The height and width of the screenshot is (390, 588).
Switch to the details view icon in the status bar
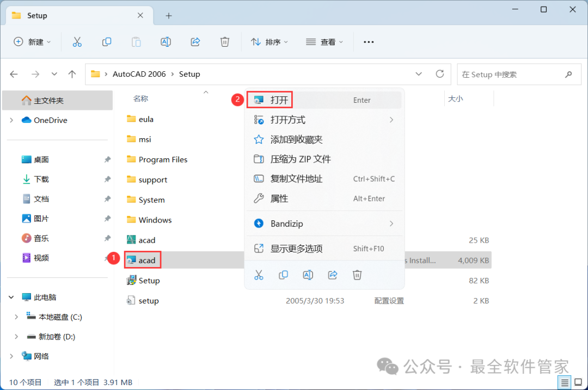(565, 382)
